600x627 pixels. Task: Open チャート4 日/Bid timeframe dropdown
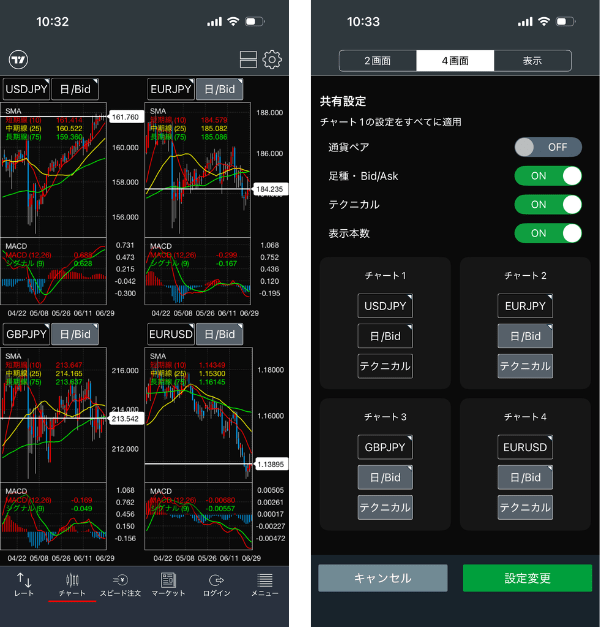coord(525,477)
